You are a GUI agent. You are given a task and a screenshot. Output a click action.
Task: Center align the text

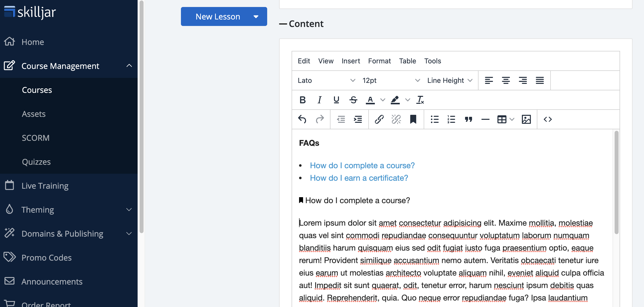coord(506,80)
